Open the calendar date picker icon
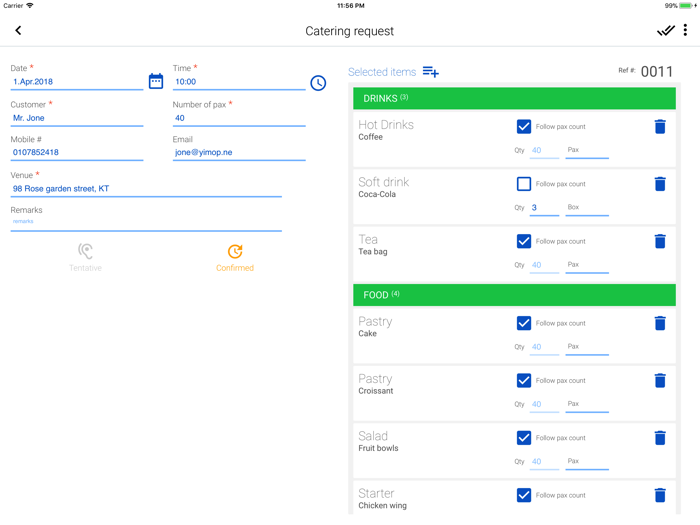 click(x=156, y=82)
